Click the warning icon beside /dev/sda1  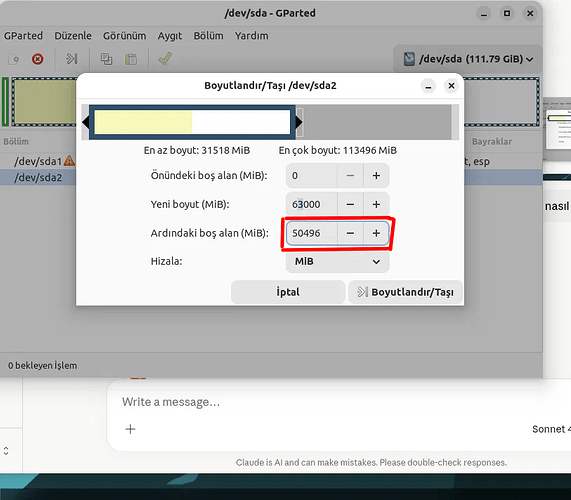(69, 161)
